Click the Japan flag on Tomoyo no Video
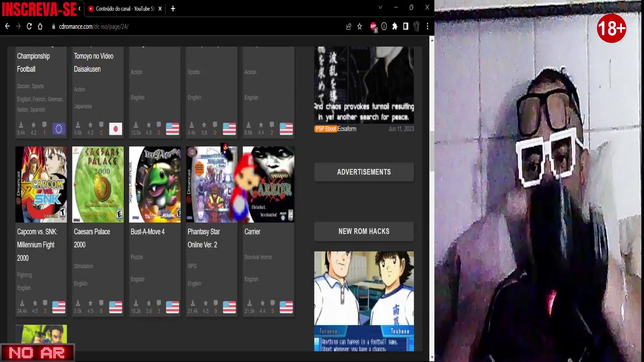This screenshot has width=644, height=362. point(116,129)
